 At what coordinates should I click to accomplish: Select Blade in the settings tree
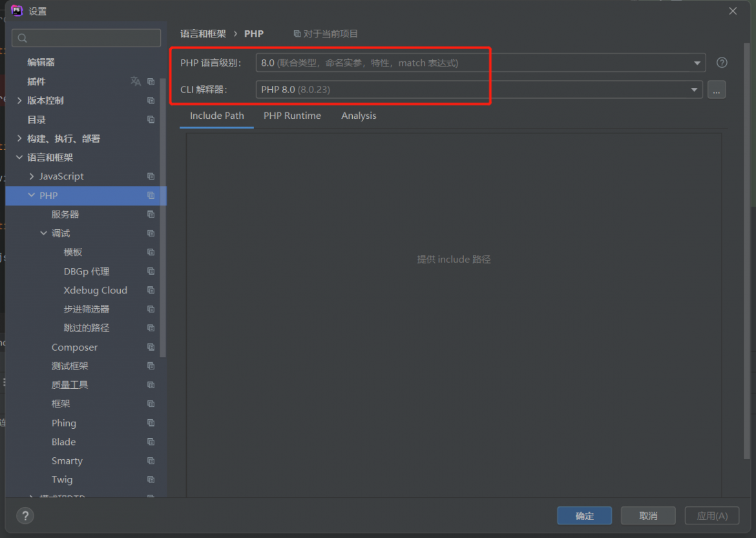[x=63, y=442]
